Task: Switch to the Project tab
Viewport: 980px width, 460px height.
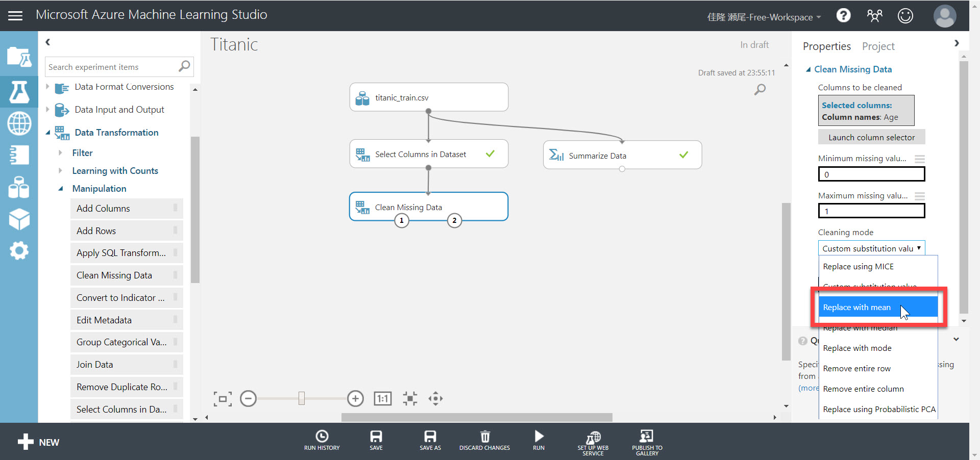Action: coord(878,46)
